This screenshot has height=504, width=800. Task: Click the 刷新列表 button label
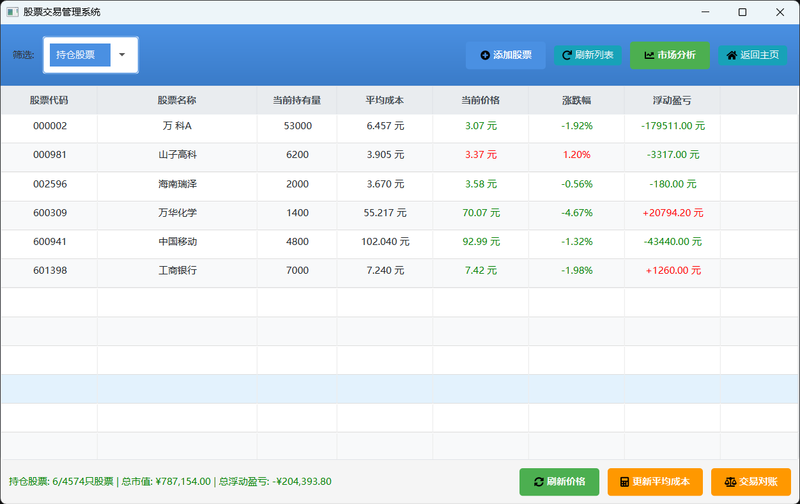(x=594, y=55)
